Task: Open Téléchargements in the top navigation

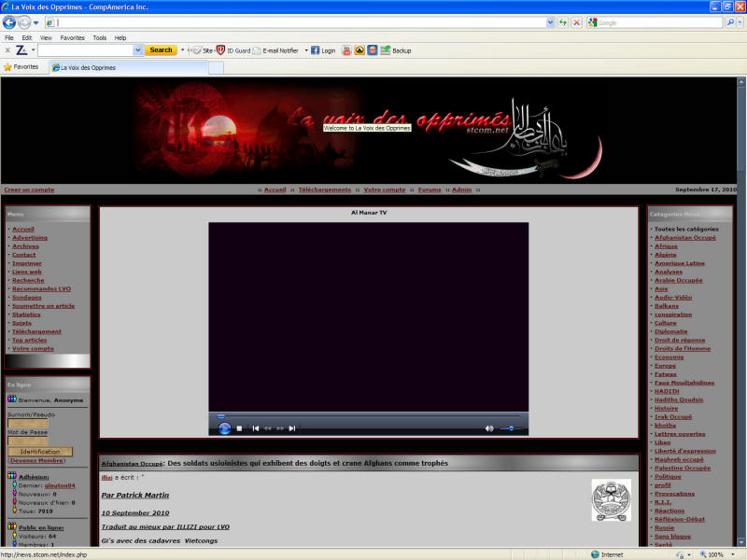Action: coord(324,189)
